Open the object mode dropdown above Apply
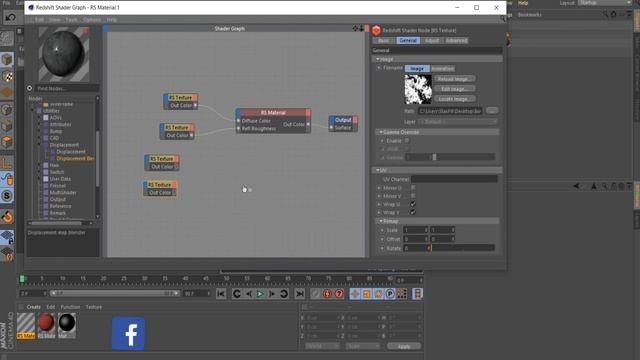Screen dimensions: 640x360 [x=322, y=346]
